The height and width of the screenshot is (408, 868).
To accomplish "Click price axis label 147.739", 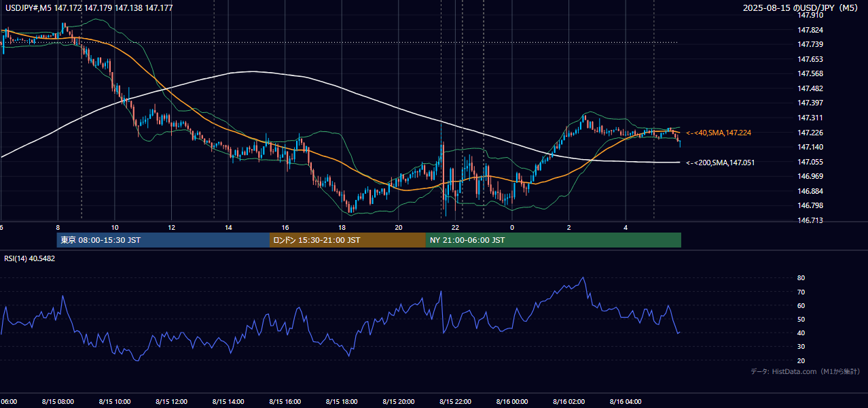I will (x=810, y=44).
